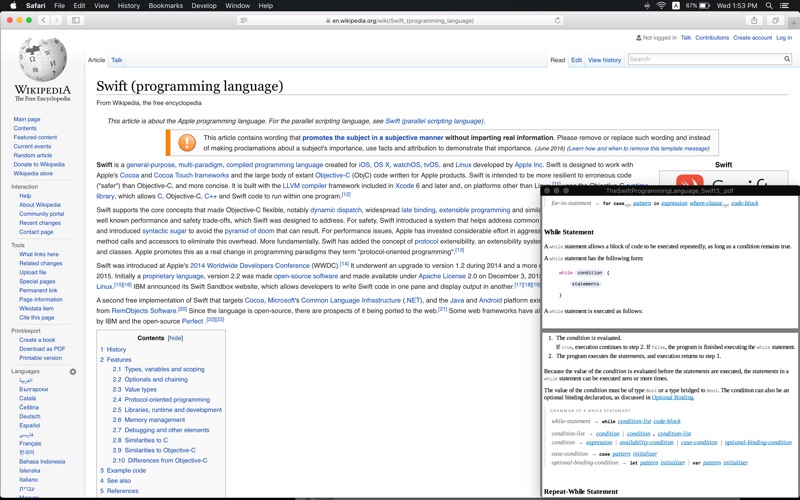Select Deutsch language link

tap(30, 416)
